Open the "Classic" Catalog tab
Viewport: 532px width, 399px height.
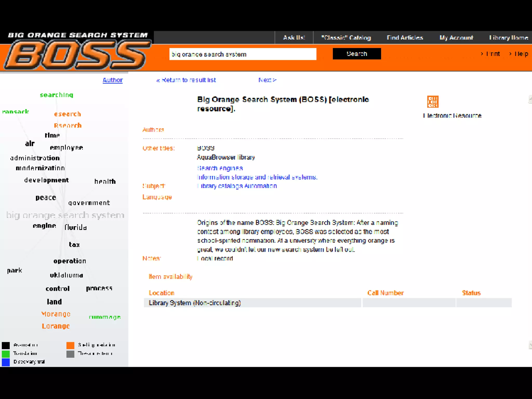[346, 38]
